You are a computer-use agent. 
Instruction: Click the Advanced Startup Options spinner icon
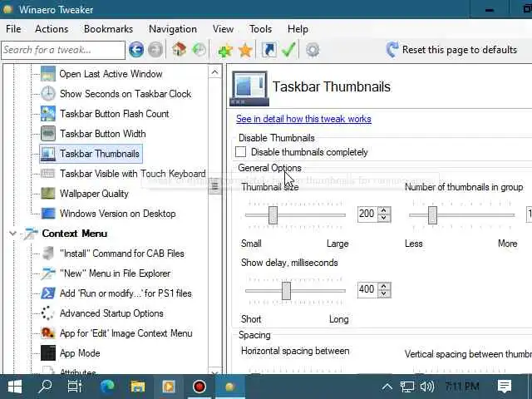(x=48, y=313)
